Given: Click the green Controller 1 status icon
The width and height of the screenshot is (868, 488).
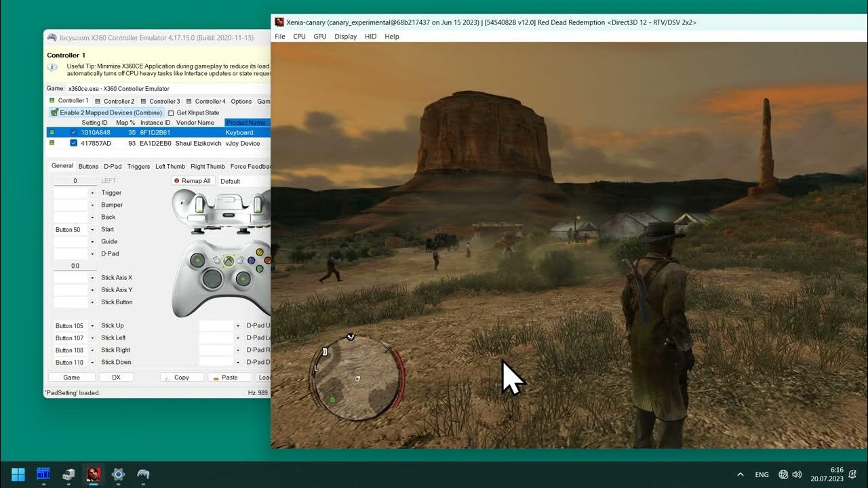Looking at the screenshot, I should (52, 101).
